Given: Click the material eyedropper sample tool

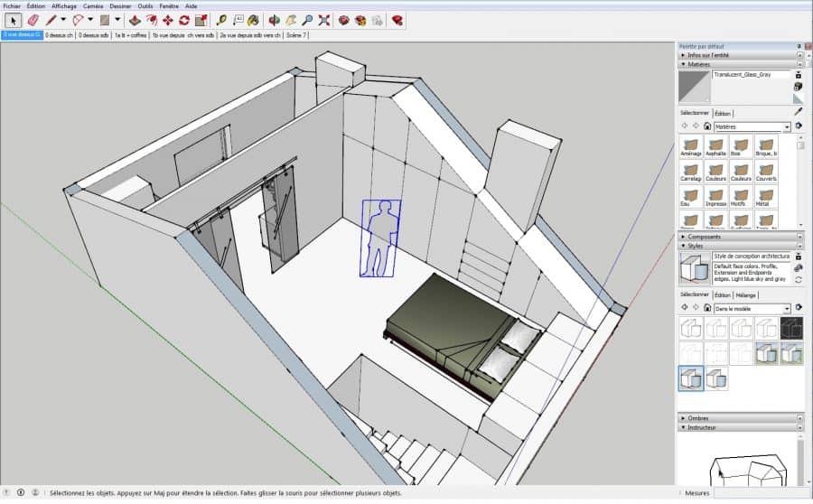Looking at the screenshot, I should (x=799, y=111).
